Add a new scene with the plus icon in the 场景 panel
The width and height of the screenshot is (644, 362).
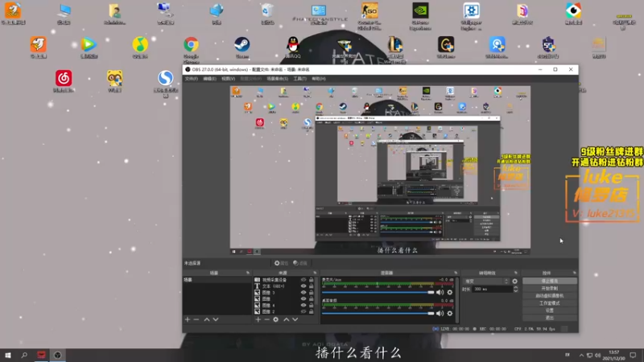188,319
